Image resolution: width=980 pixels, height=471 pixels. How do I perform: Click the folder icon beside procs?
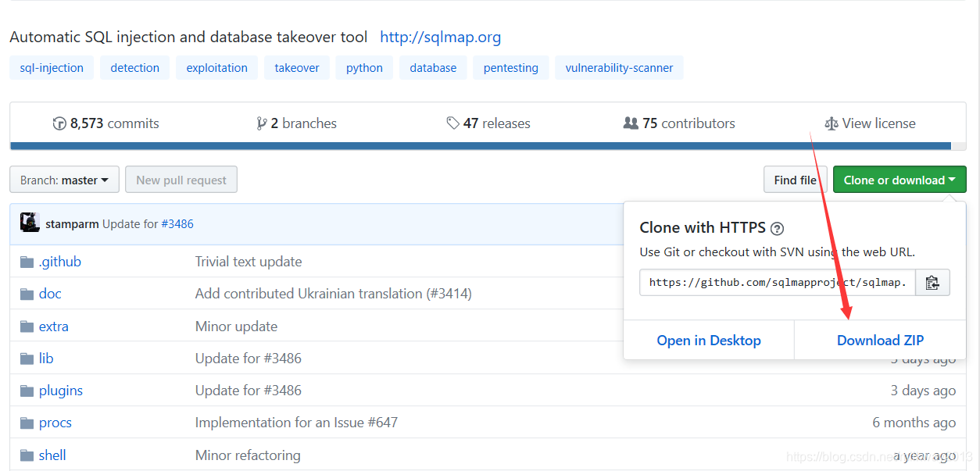pyautogui.click(x=27, y=423)
